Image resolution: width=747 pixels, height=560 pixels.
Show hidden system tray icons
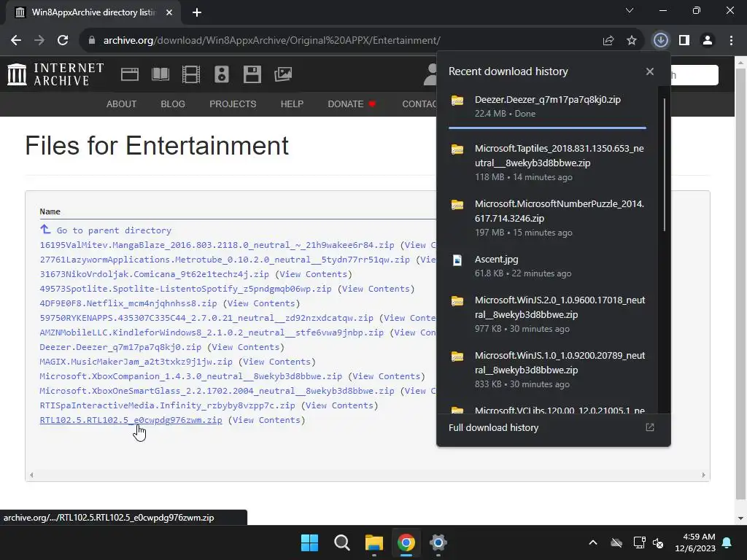coord(593,542)
